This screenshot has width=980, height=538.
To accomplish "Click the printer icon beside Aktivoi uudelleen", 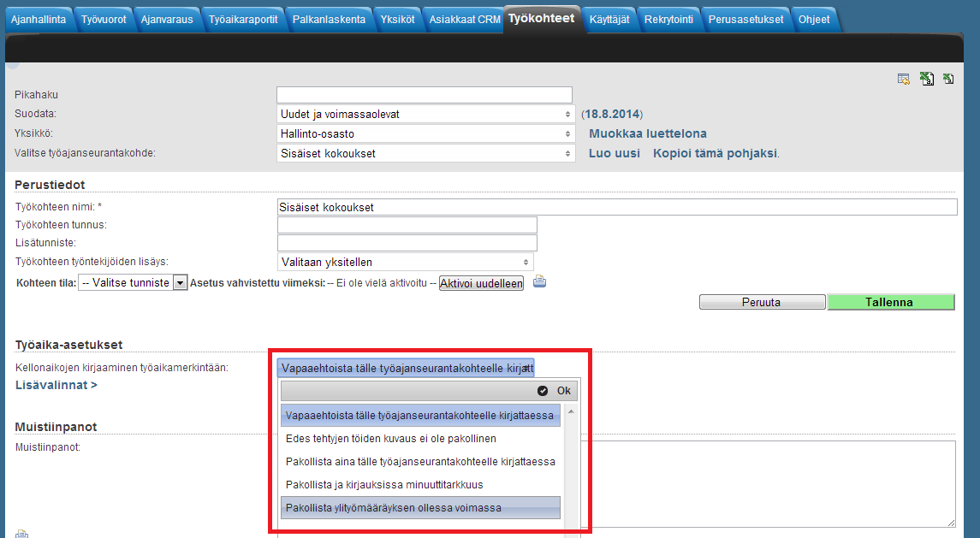I will [539, 281].
